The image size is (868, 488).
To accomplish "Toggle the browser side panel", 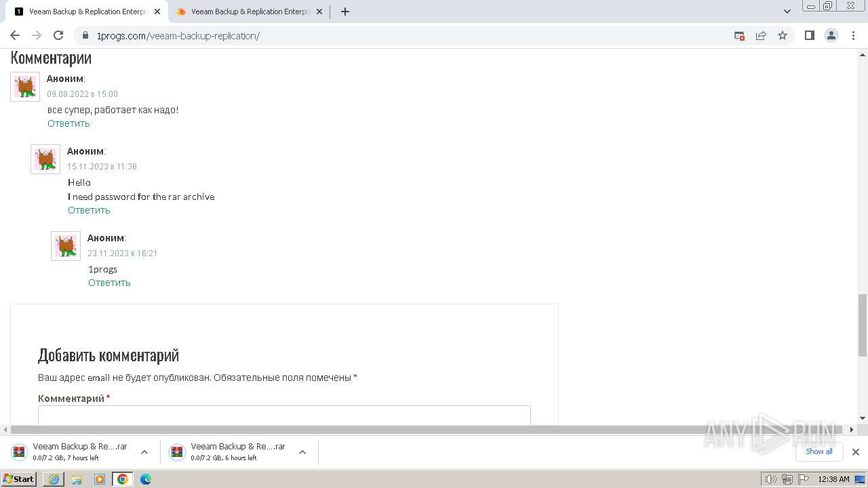I will (x=809, y=35).
